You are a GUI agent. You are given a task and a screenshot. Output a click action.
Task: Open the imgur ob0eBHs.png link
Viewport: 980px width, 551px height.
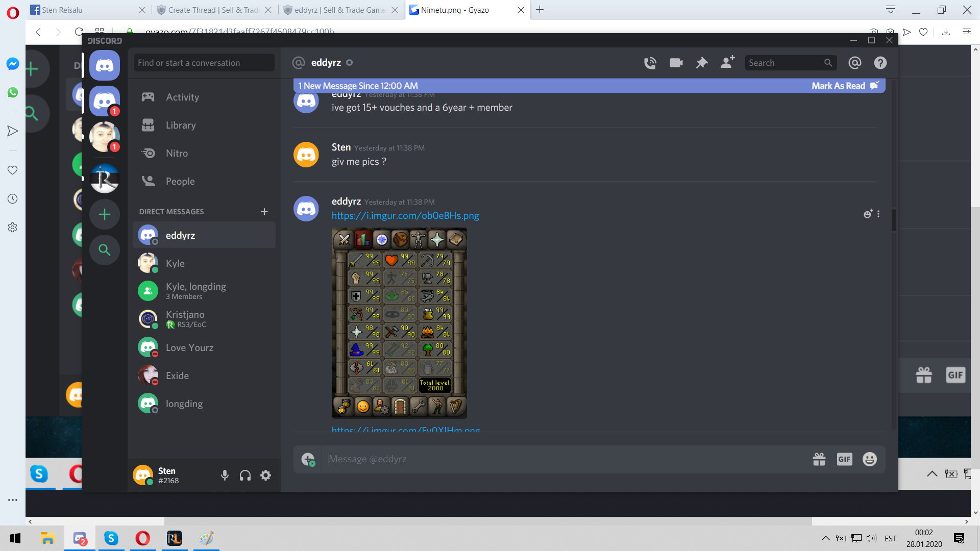coord(405,215)
